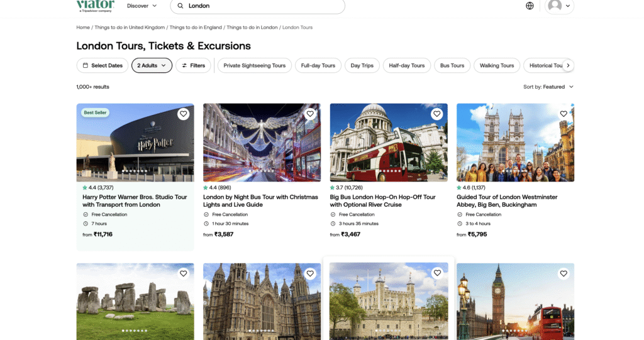Heart the Big Bus Hop-On Hop-Off Tour
644x340 pixels.
[436, 114]
